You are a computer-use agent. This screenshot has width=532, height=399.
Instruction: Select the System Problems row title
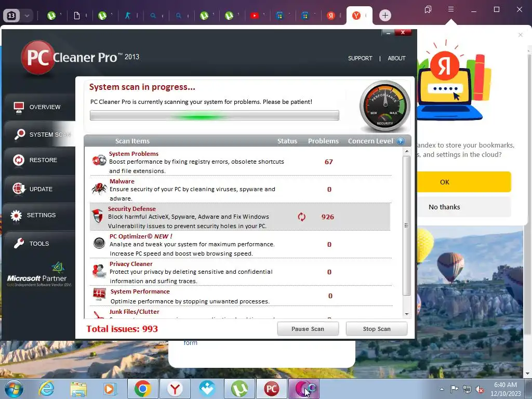click(x=134, y=154)
